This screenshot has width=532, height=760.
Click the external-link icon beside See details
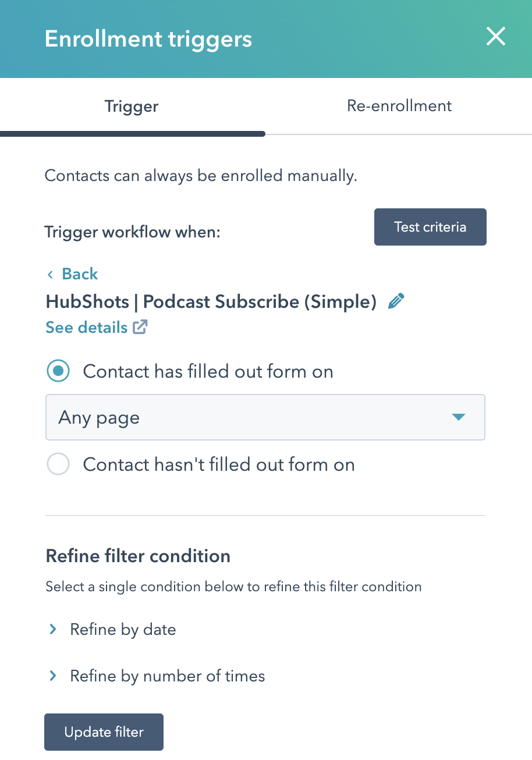point(140,327)
